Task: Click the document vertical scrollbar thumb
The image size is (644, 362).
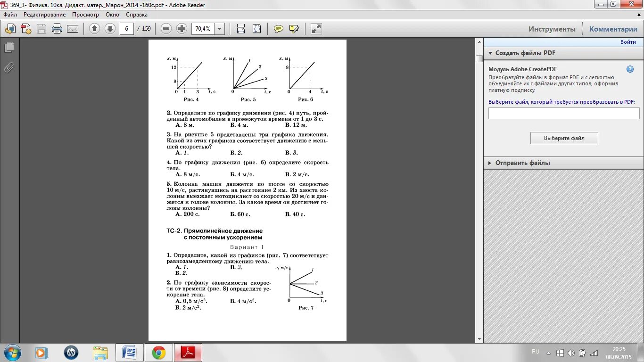Action: [x=479, y=59]
